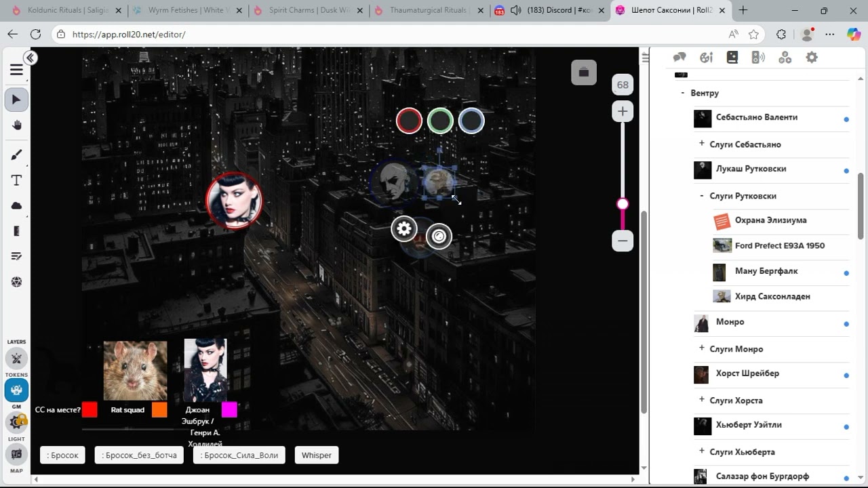The height and width of the screenshot is (488, 868).
Task: Select the Ruler measure tool
Action: pos(16,231)
